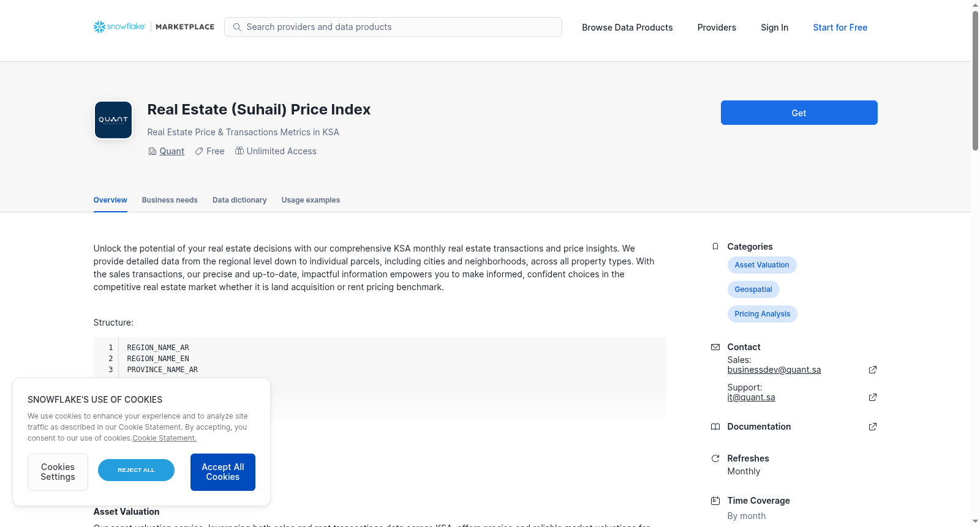Click the Geospatial category chip
This screenshot has height=527, width=980.
(753, 290)
